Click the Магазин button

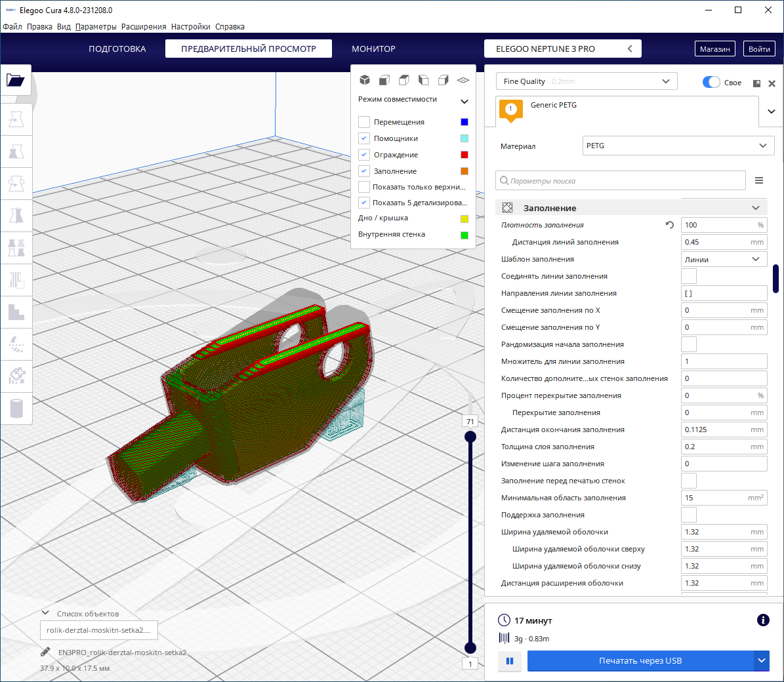[x=714, y=49]
